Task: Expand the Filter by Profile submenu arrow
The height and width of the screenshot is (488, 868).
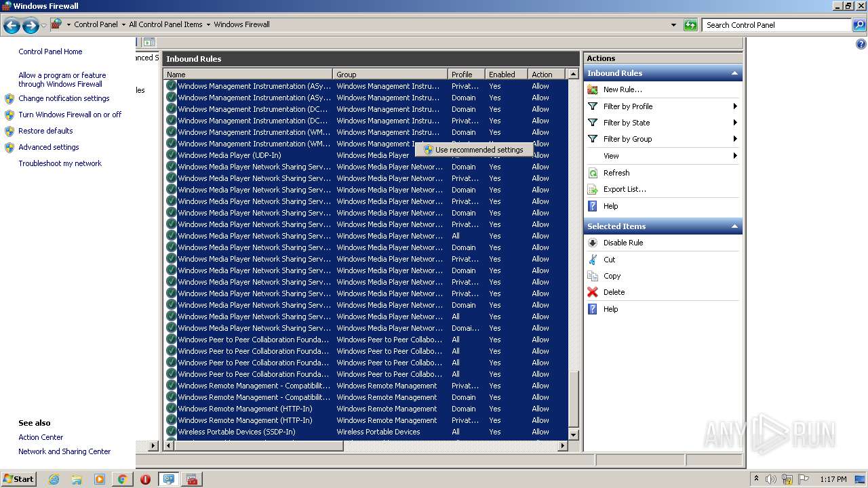Action: [x=735, y=106]
